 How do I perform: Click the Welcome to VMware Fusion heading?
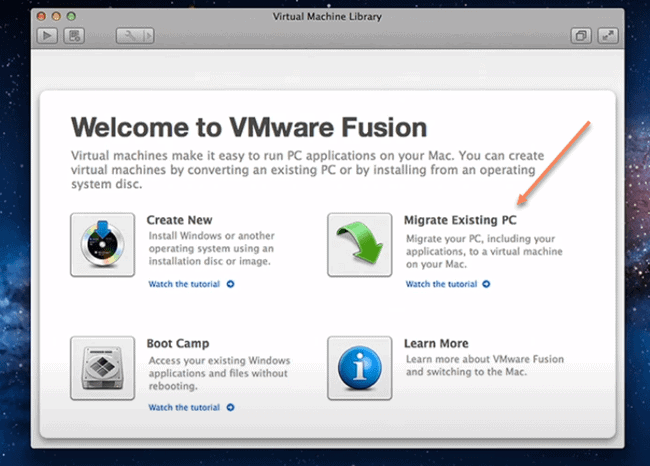pyautogui.click(x=249, y=127)
